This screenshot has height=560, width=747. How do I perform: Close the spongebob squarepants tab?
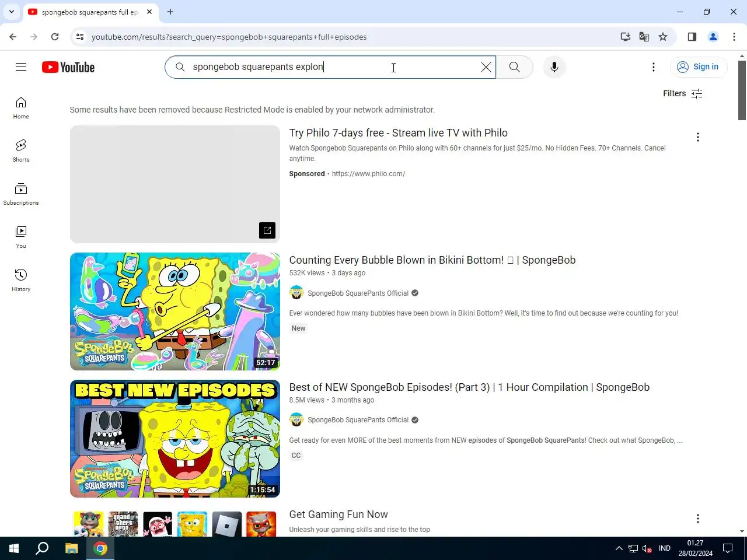coord(149,12)
